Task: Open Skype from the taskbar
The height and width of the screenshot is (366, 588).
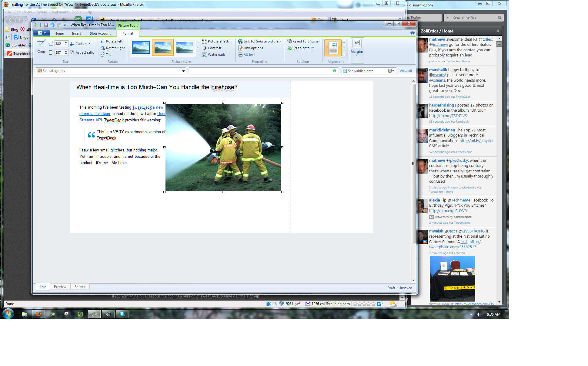Action: pyautogui.click(x=122, y=314)
